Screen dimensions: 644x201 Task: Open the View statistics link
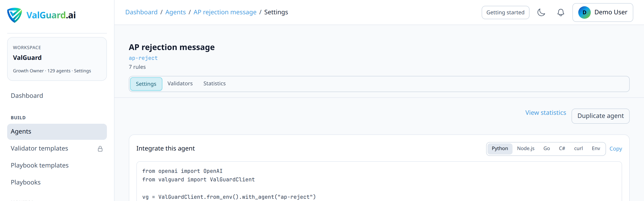[546, 113]
